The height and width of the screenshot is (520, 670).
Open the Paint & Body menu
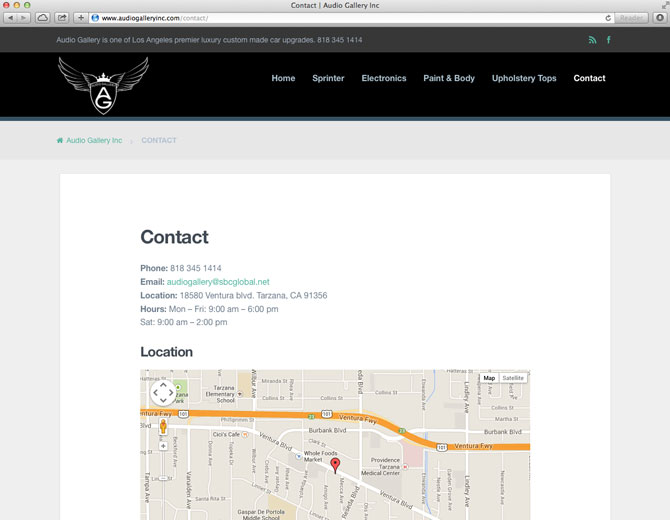pyautogui.click(x=449, y=78)
